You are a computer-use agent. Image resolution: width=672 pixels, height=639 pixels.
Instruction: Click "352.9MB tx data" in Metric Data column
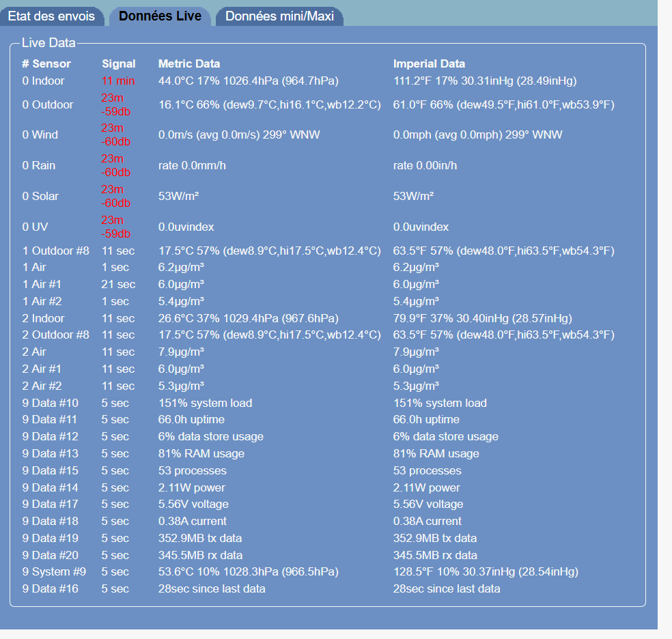click(200, 539)
